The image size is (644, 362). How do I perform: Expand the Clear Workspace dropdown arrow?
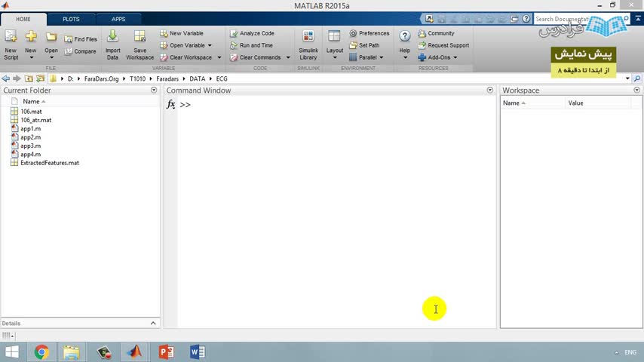point(219,57)
